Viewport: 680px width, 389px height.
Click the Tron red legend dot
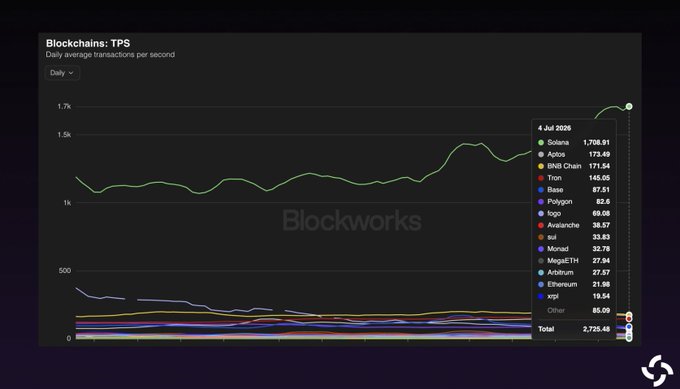pyautogui.click(x=541, y=178)
